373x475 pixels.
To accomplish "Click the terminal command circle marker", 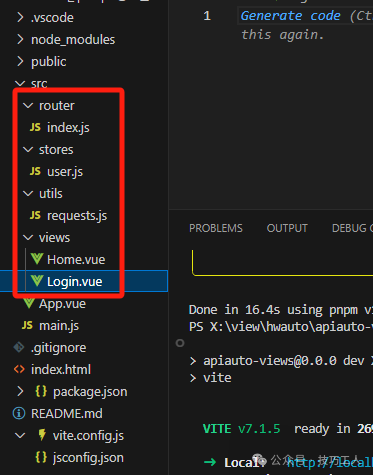I will 180,343.
